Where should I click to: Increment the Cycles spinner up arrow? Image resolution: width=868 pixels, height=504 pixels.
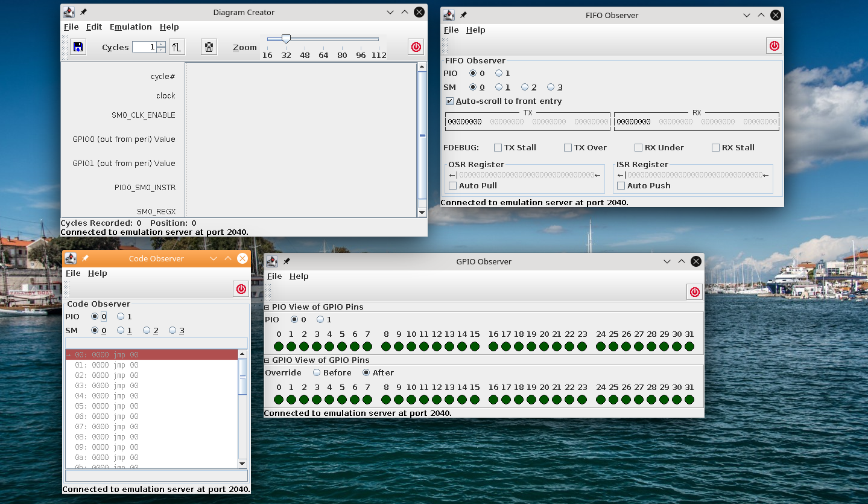pyautogui.click(x=161, y=44)
